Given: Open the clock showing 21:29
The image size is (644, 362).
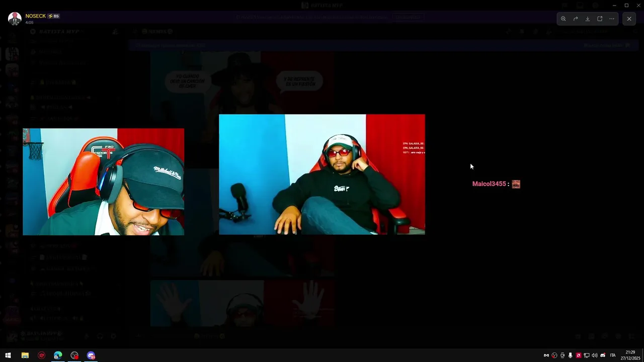Looking at the screenshot, I should tap(630, 355).
